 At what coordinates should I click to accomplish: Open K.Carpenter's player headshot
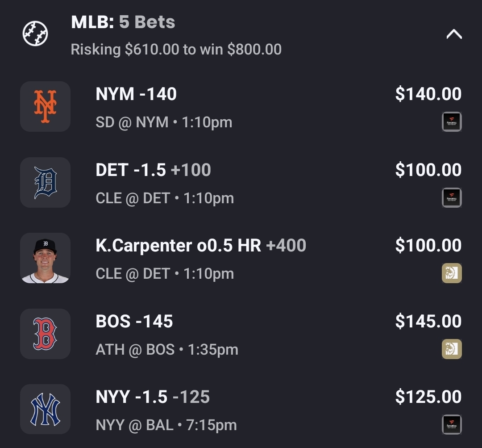tap(45, 258)
